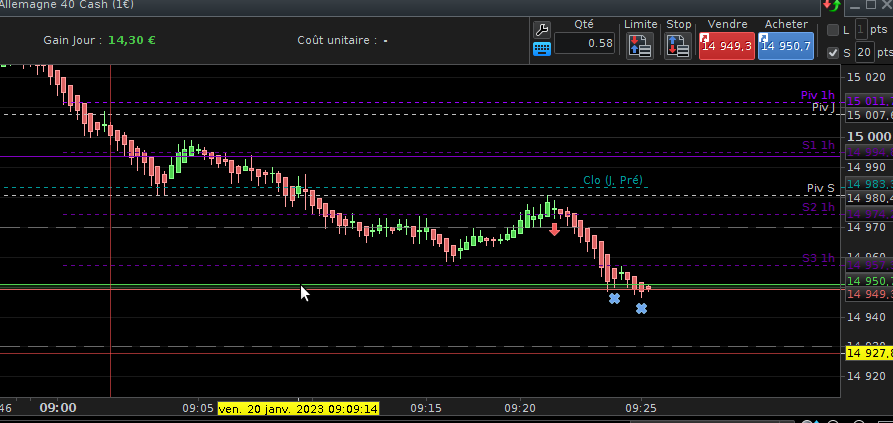Toggle the blue keyboard trading icon
This screenshot has width=893, height=423.
(x=542, y=49)
